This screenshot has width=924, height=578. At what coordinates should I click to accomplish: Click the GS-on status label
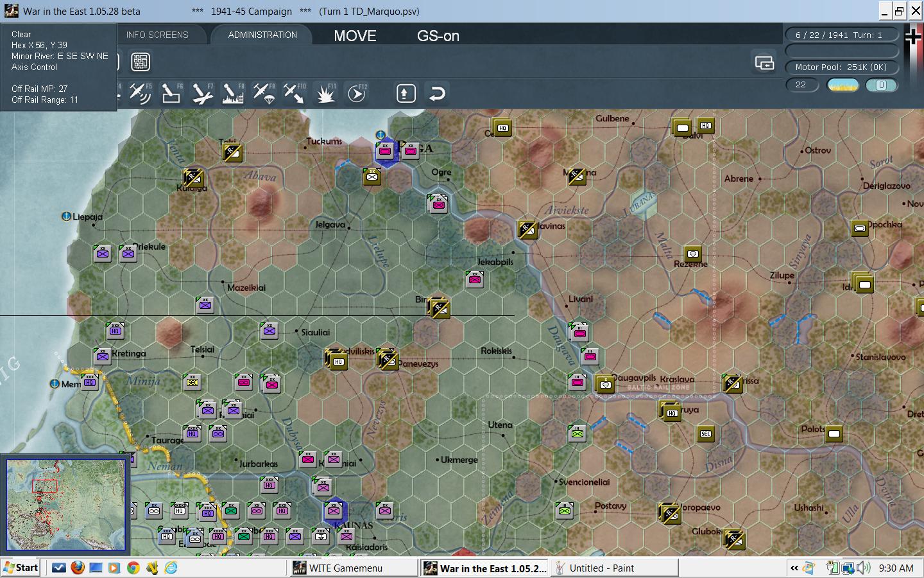438,36
